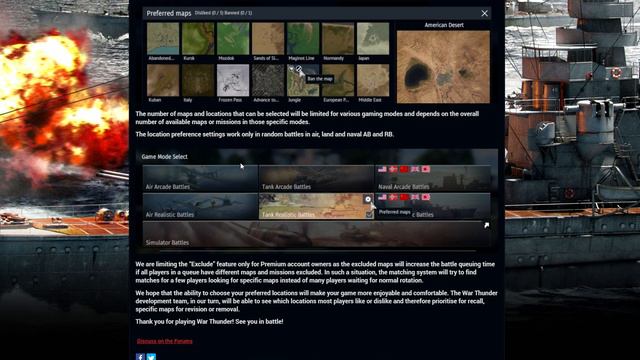Choose Tank Arcade Battles game mode

point(316,178)
